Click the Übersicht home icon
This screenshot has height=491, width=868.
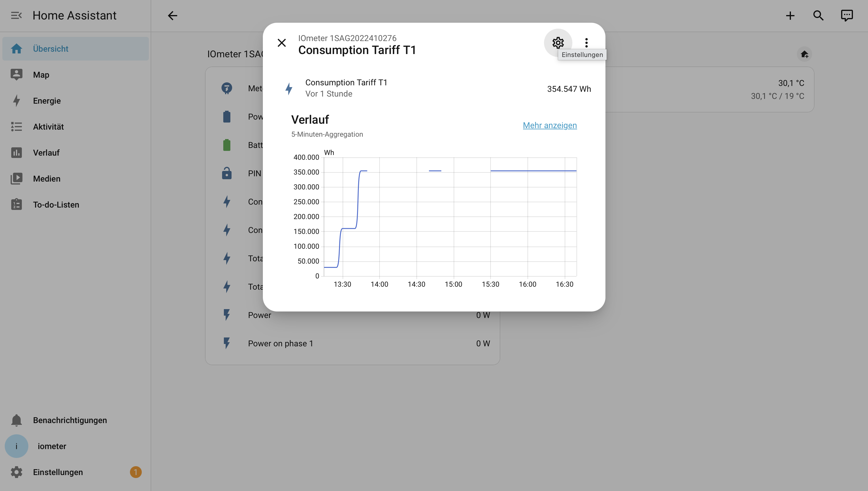click(x=16, y=49)
